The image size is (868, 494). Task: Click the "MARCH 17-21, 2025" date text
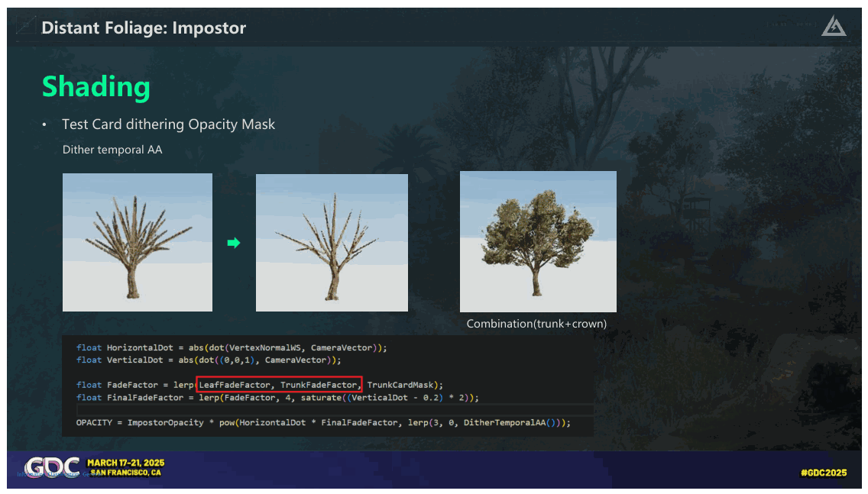pos(125,463)
